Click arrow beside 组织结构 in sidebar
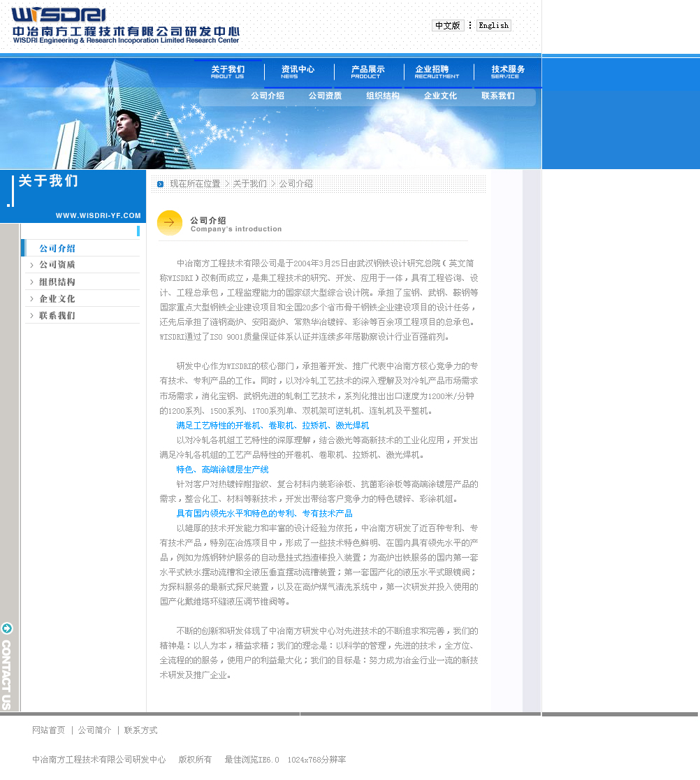 pos(31,282)
